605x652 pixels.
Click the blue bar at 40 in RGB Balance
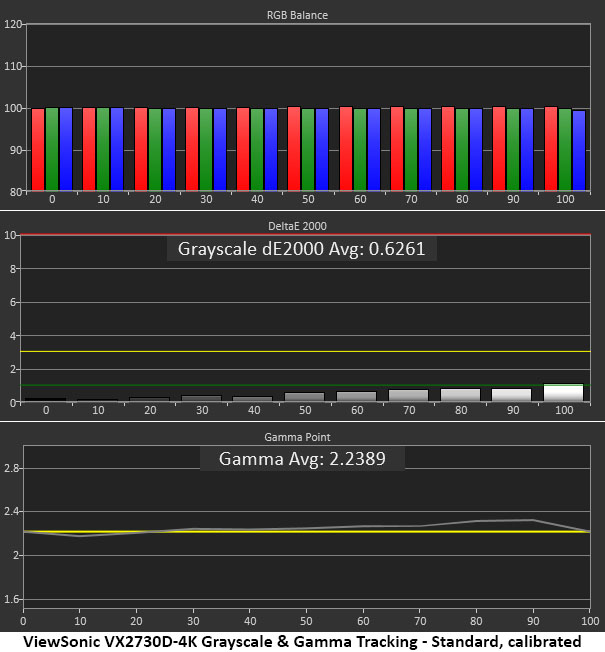(x=271, y=149)
